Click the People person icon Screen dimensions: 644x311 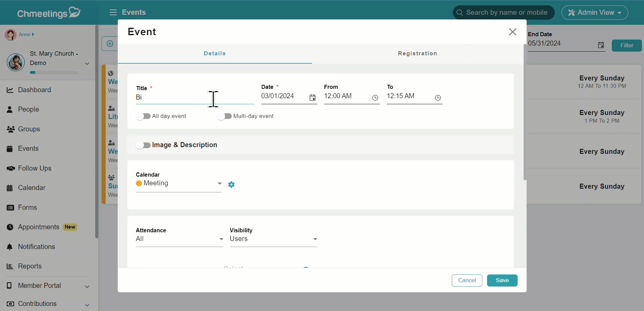click(10, 110)
